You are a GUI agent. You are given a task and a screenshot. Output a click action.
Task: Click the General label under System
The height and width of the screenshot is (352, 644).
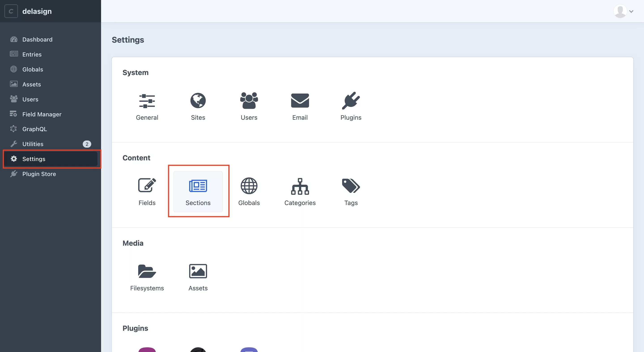(x=147, y=117)
